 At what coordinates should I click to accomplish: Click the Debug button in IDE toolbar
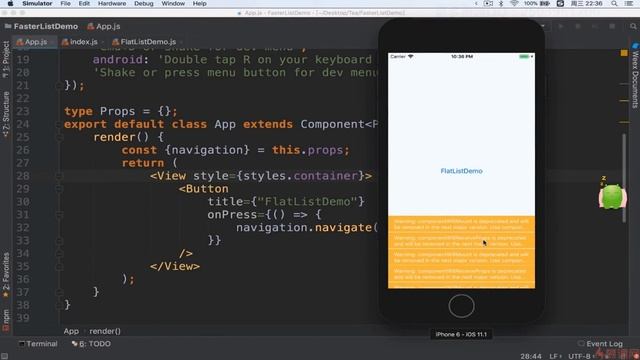click(x=578, y=26)
